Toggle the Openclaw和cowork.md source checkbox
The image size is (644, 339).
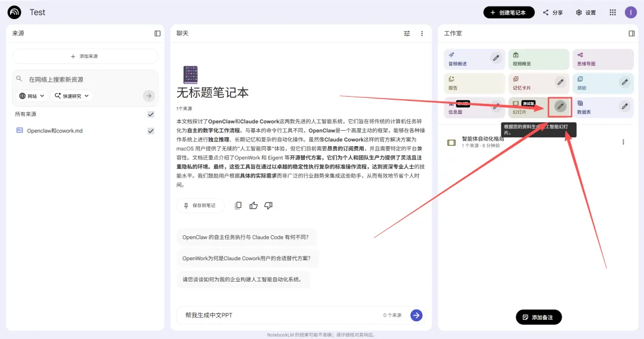coord(151,131)
